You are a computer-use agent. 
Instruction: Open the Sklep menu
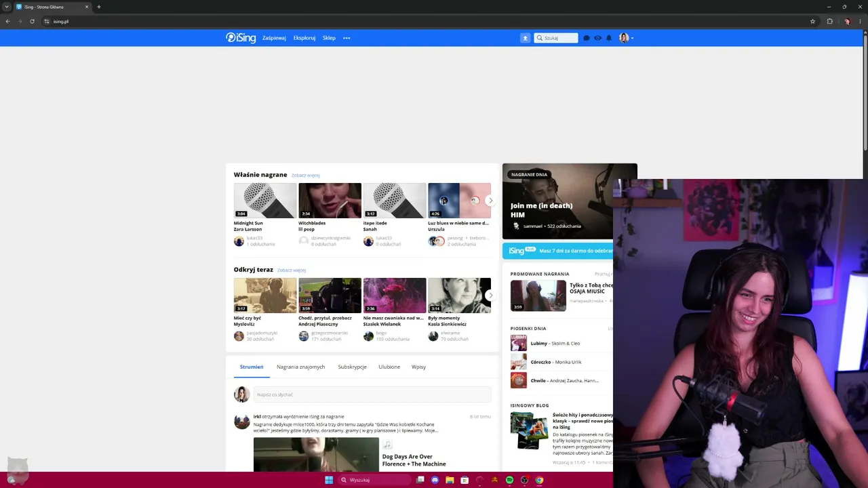click(329, 38)
